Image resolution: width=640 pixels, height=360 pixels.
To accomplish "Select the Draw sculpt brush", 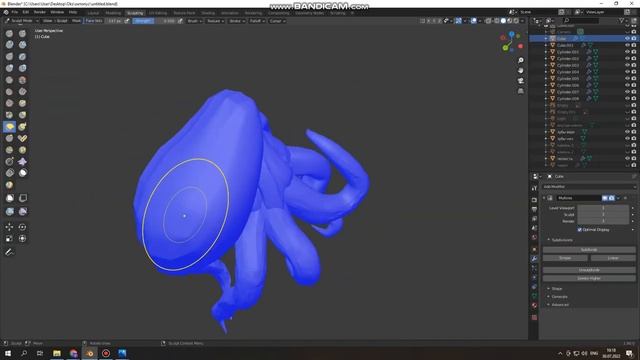I will pos(9,33).
